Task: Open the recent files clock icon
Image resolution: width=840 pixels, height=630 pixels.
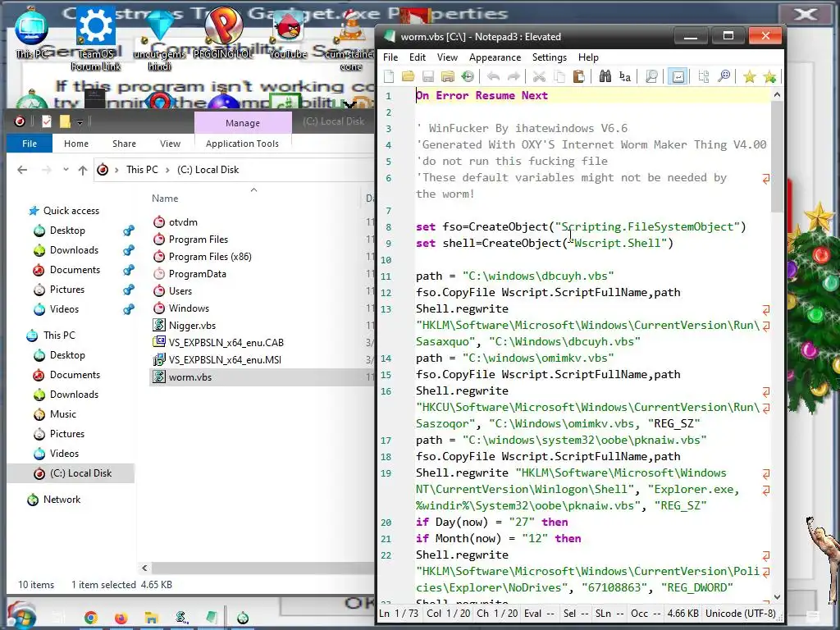Action: (468, 76)
